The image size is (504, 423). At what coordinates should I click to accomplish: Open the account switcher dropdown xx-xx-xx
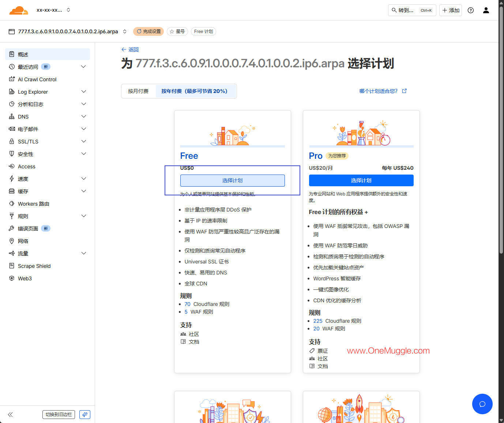coord(53,10)
